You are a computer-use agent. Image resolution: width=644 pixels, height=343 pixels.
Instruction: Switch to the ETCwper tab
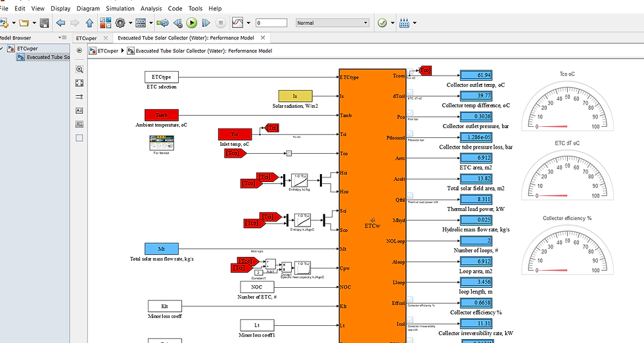(x=86, y=38)
